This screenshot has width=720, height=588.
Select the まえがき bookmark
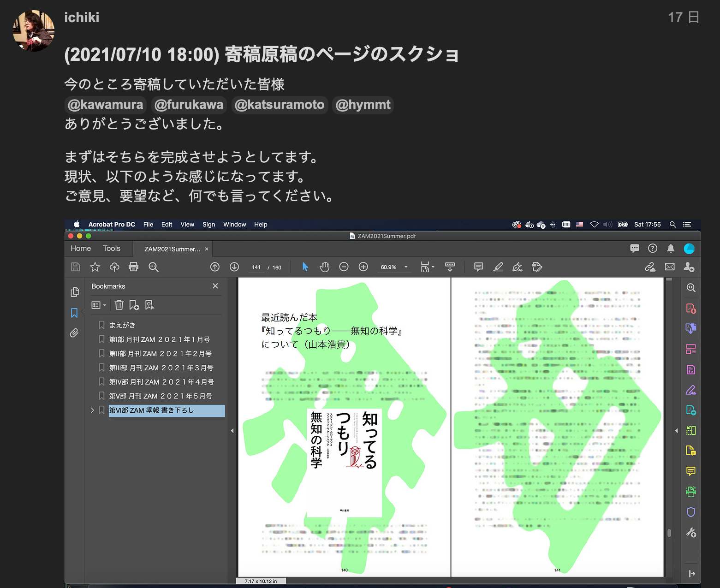[x=122, y=325]
